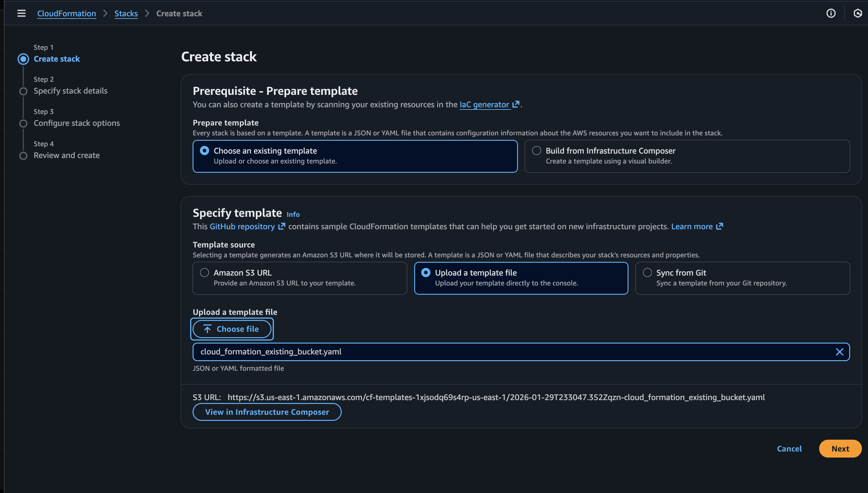Image resolution: width=868 pixels, height=493 pixels.
Task: Click the info circle icon top right
Action: point(831,13)
